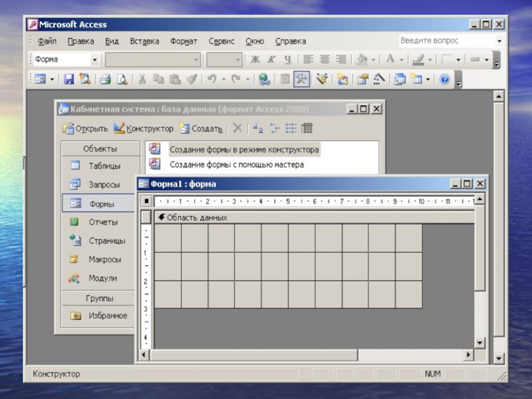Open the Правка menu

pyautogui.click(x=80, y=41)
